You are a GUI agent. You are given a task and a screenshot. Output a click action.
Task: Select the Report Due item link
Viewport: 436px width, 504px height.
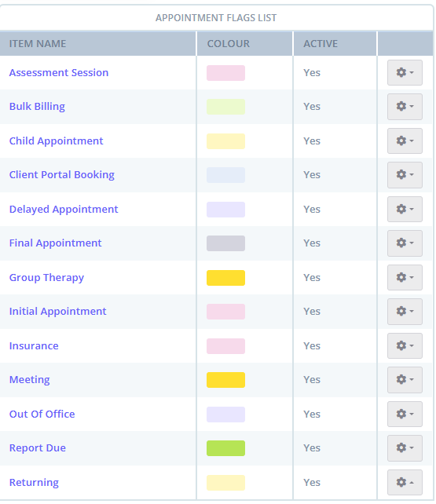(x=38, y=448)
